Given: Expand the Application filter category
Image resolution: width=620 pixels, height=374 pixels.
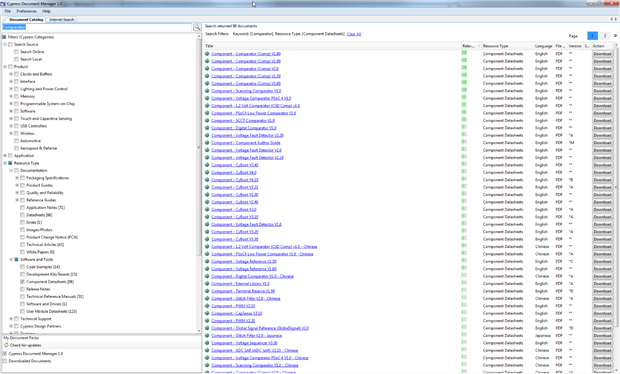Looking at the screenshot, I should (x=5, y=155).
